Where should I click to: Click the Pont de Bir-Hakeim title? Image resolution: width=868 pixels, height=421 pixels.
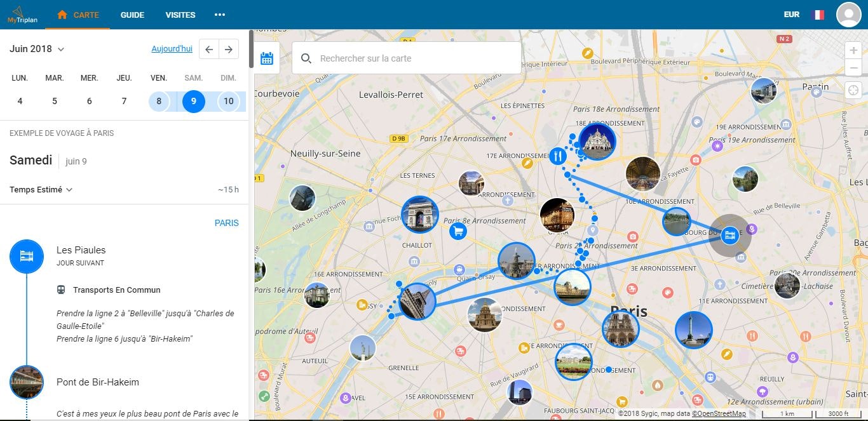(x=98, y=382)
